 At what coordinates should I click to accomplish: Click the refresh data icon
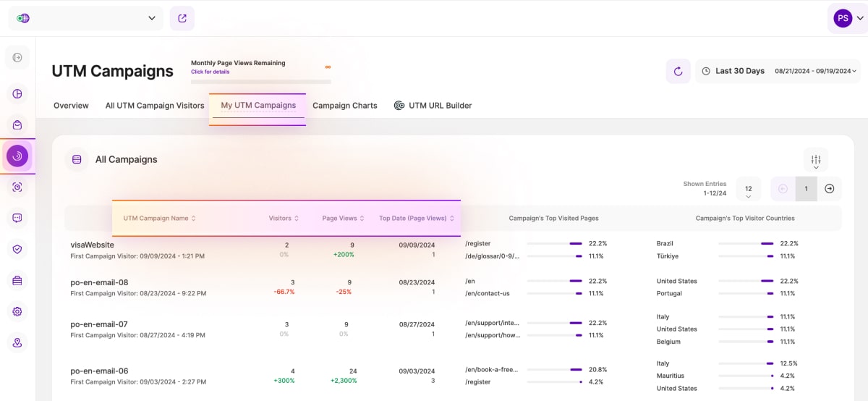[x=678, y=71]
